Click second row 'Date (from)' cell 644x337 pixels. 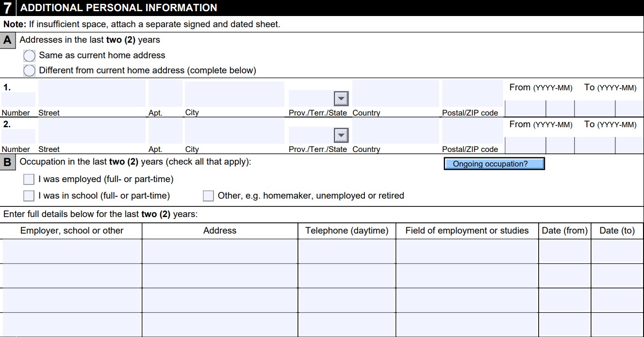tap(565, 276)
